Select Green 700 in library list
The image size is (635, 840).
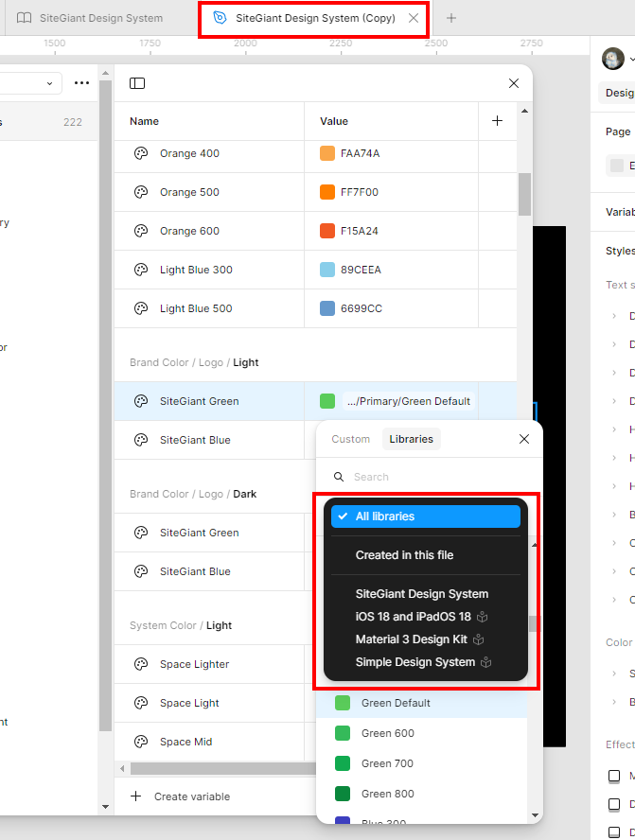[422, 763]
